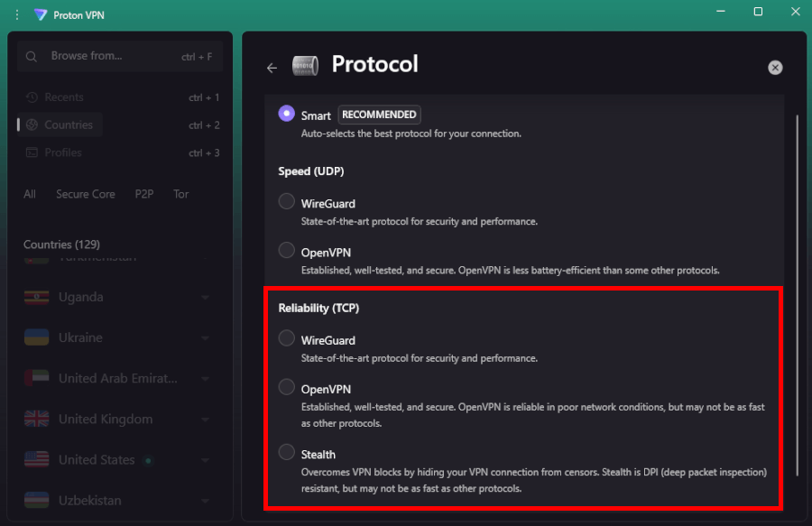Enable the Stealth protocol
The height and width of the screenshot is (526, 812).
(286, 451)
